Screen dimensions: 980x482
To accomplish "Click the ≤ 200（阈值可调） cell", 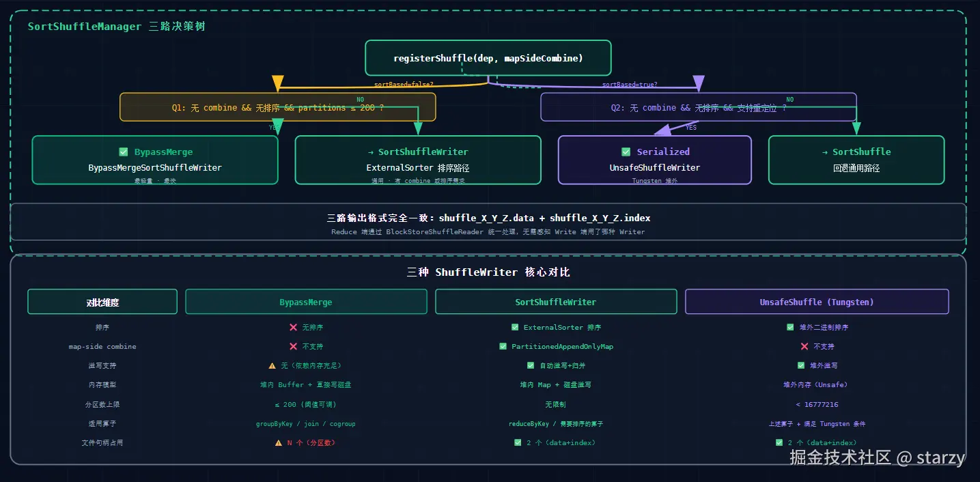I will pyautogui.click(x=306, y=404).
